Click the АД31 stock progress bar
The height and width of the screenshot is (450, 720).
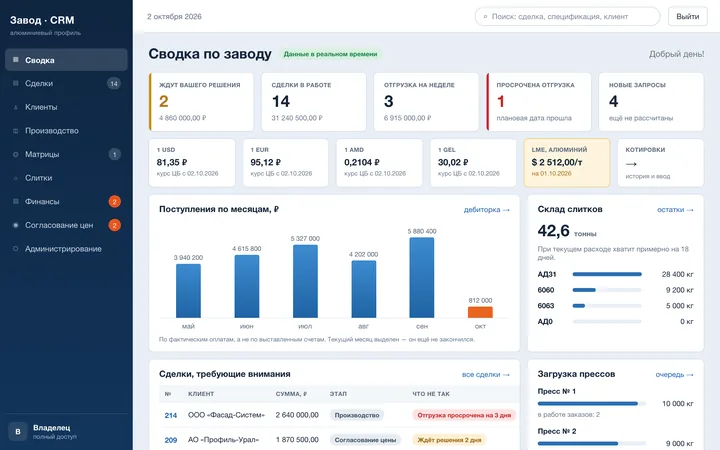click(x=607, y=274)
